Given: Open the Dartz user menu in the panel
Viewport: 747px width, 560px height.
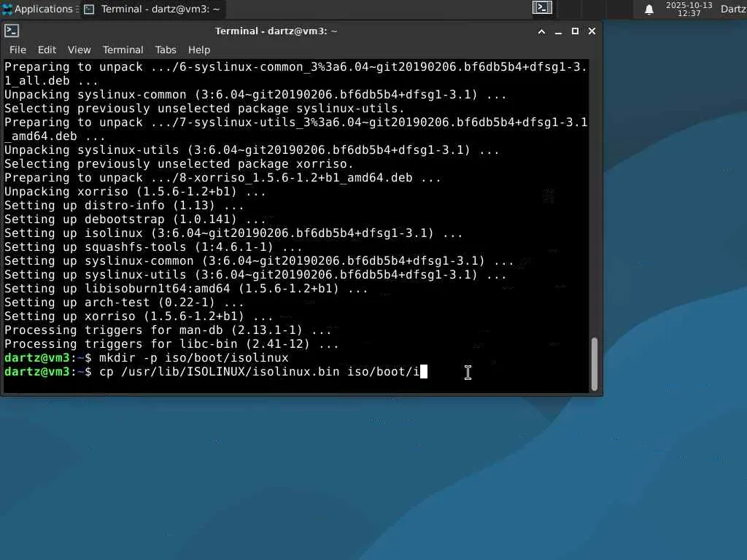Looking at the screenshot, I should 733,9.
